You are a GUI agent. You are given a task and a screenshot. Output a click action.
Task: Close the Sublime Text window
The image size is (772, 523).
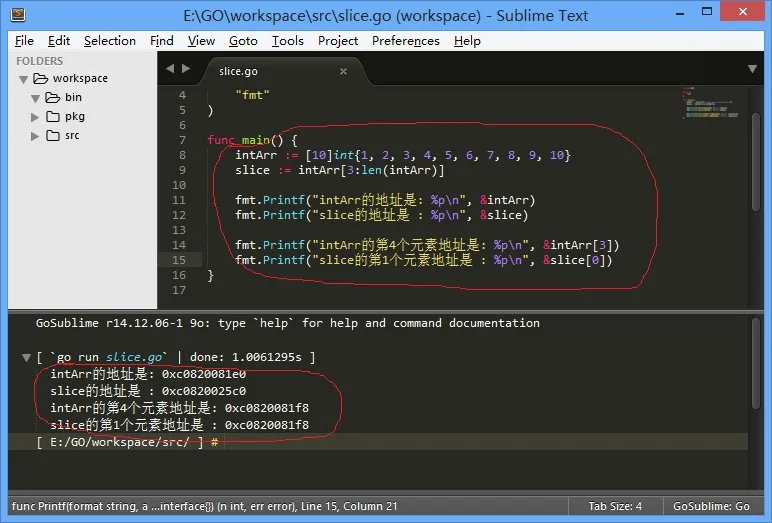click(742, 11)
